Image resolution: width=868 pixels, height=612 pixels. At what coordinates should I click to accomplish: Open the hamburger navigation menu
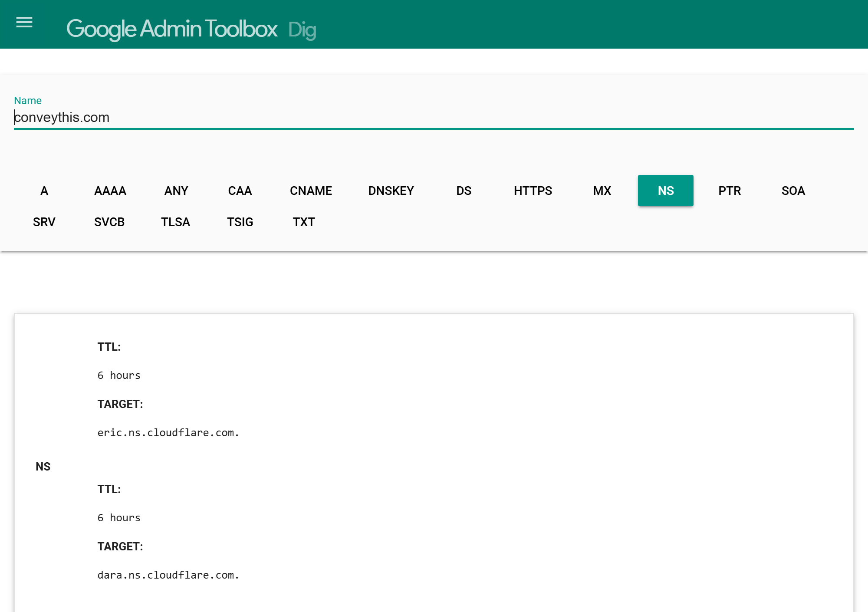[x=24, y=22]
